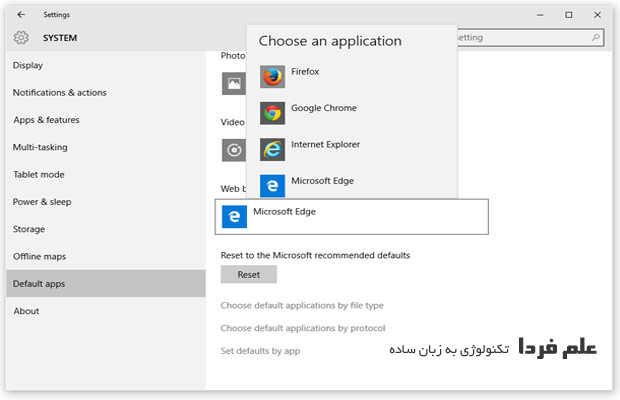Click the System settings gear icon
Viewport: 620px width, 400px height.
coord(21,38)
